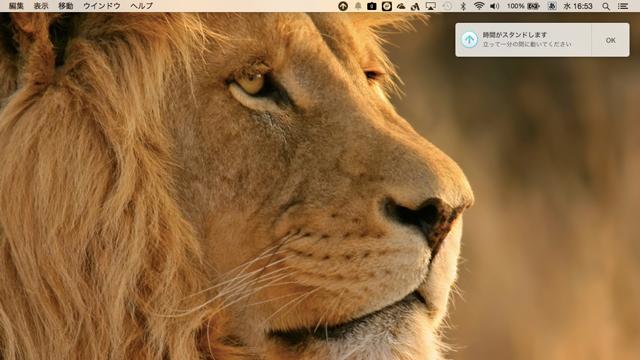Open the あ input source menu

(552, 6)
